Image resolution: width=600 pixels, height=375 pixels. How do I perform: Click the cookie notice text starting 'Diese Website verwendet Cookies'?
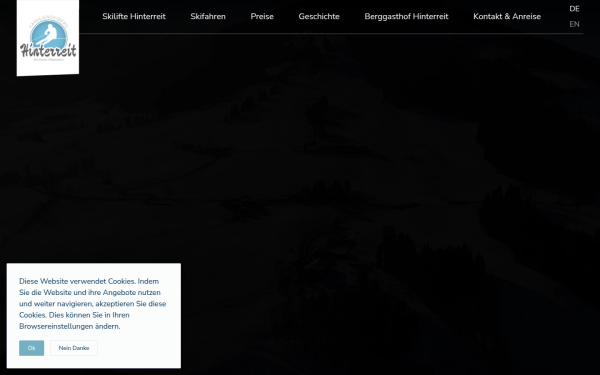click(93, 304)
